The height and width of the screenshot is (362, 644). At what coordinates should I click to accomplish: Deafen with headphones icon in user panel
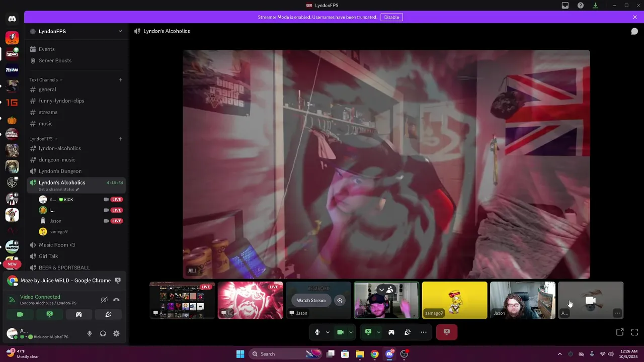coord(103,333)
